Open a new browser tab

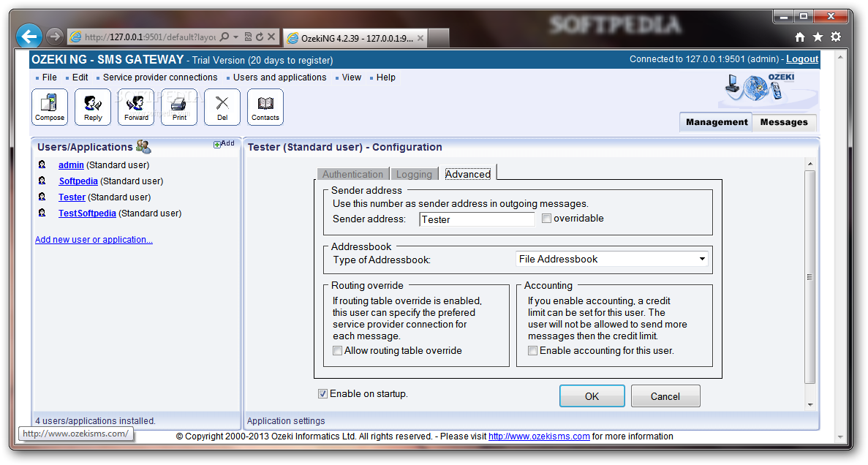(x=439, y=38)
